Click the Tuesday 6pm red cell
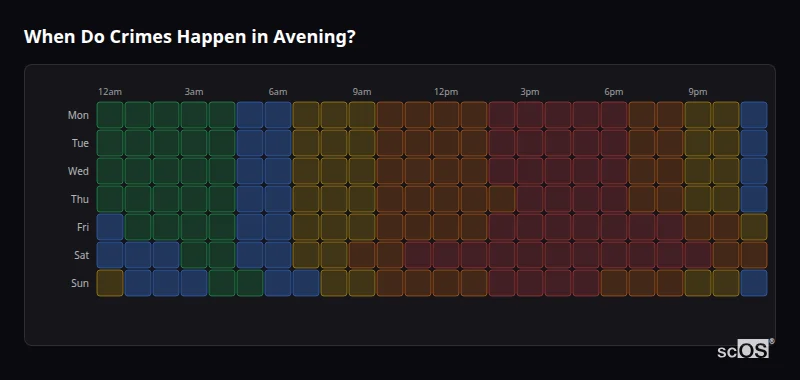The image size is (800, 380). point(614,143)
